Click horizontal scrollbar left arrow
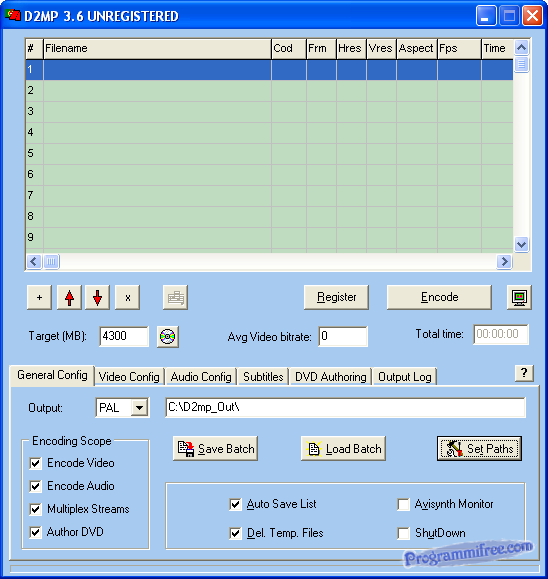The width and height of the screenshot is (548, 579). (x=34, y=261)
